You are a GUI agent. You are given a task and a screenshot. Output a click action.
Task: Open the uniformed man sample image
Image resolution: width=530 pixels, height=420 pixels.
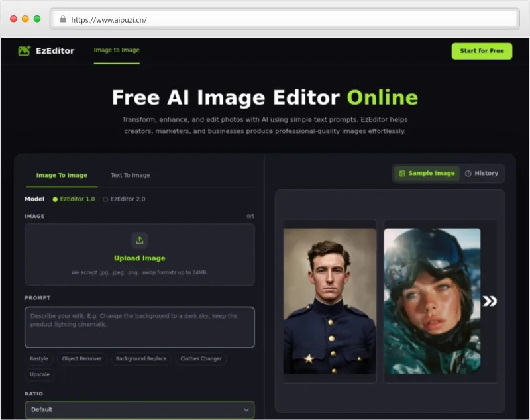329,301
